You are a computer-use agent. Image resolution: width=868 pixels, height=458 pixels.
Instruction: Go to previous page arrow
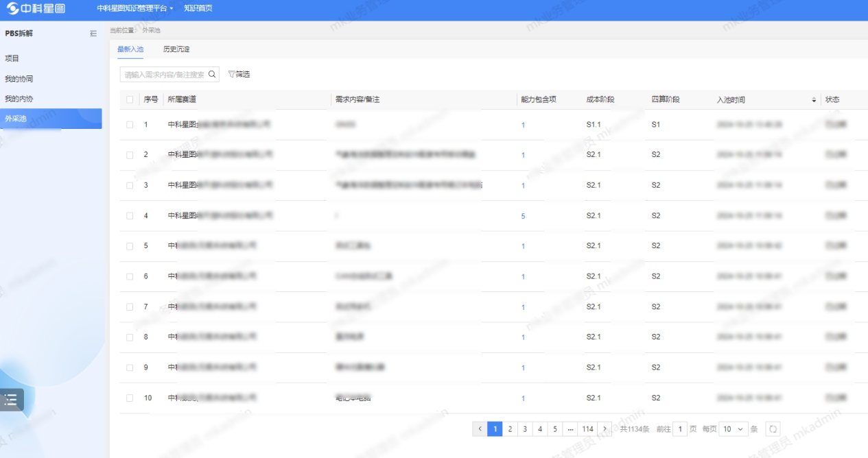point(480,429)
